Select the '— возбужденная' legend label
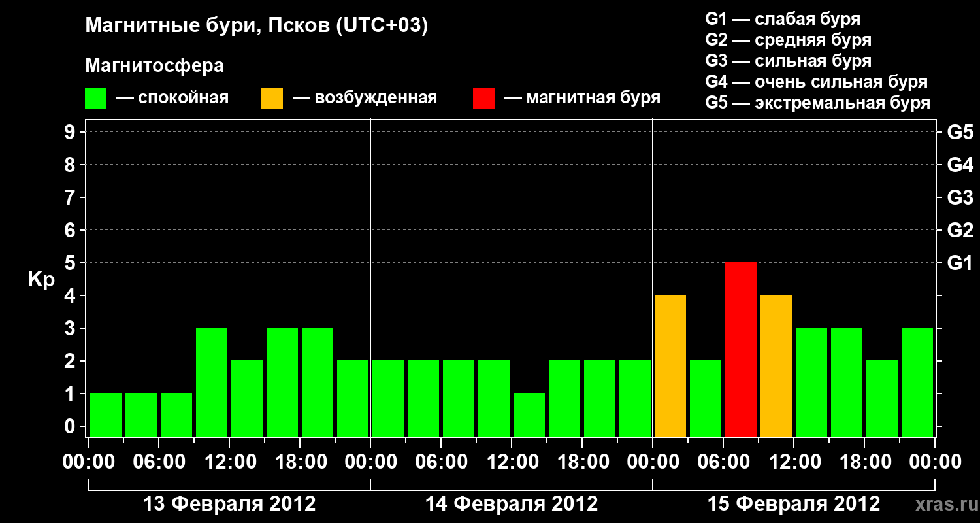 tap(365, 99)
